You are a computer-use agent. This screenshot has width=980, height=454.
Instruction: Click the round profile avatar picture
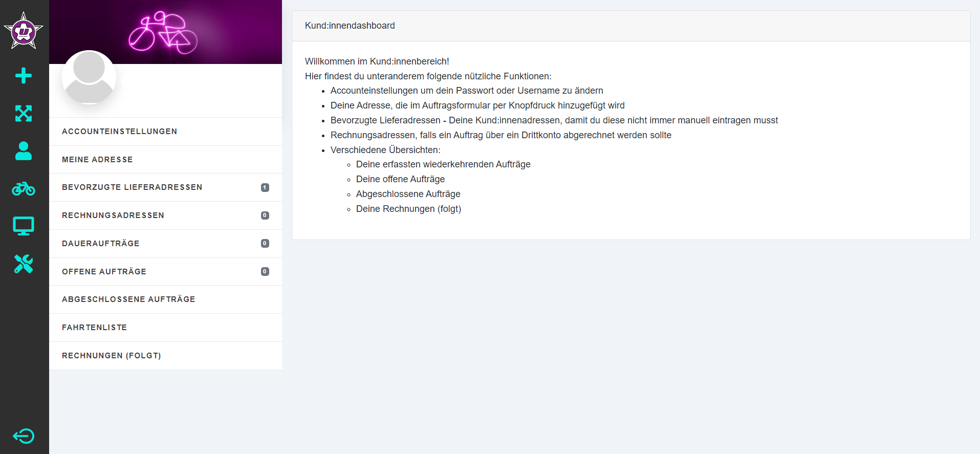coord(89,77)
